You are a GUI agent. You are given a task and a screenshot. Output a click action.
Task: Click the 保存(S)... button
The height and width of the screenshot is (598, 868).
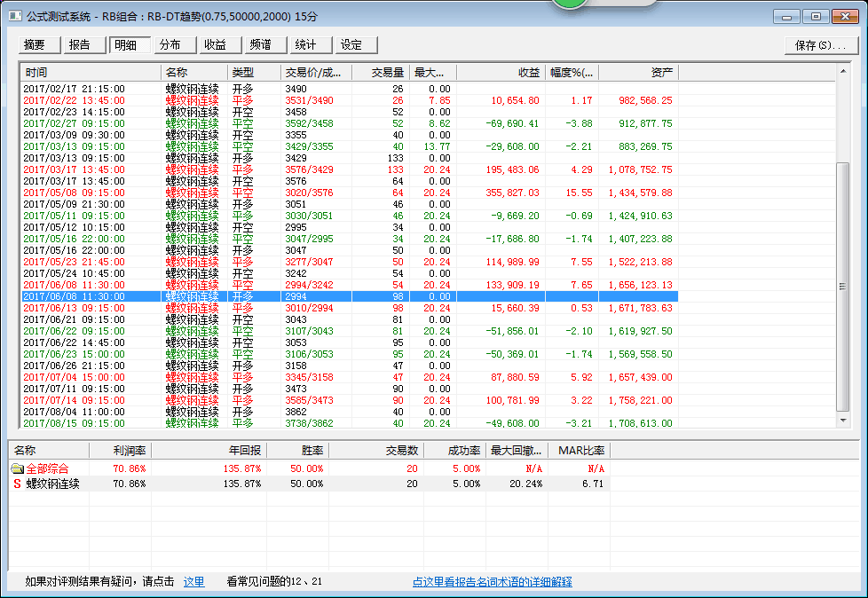pyautogui.click(x=820, y=45)
